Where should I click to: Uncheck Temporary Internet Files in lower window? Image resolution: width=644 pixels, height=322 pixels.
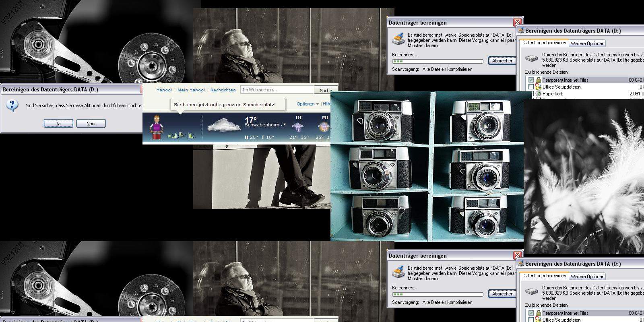tap(531, 313)
